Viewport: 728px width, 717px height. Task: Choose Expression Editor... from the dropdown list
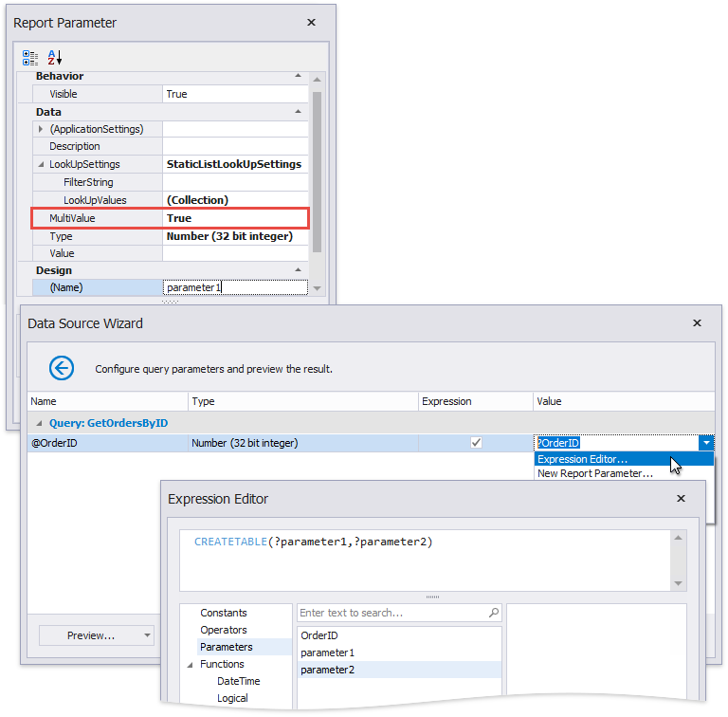pyautogui.click(x=595, y=460)
